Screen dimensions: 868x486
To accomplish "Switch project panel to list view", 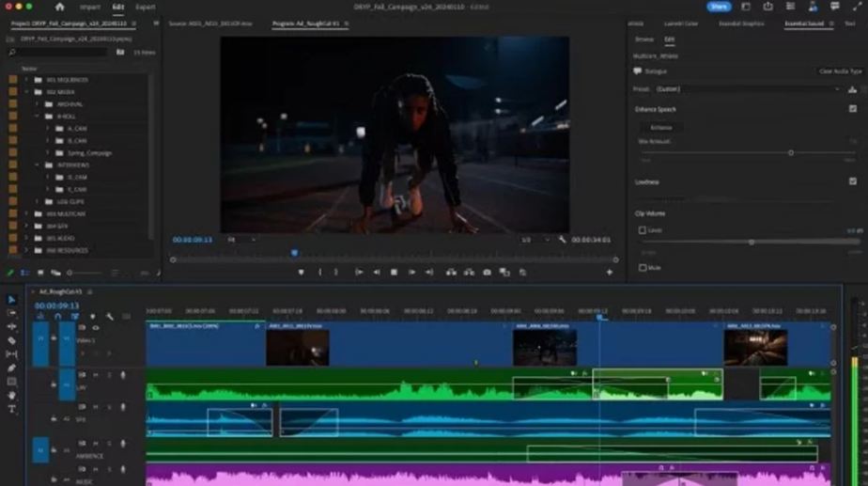I will point(25,273).
